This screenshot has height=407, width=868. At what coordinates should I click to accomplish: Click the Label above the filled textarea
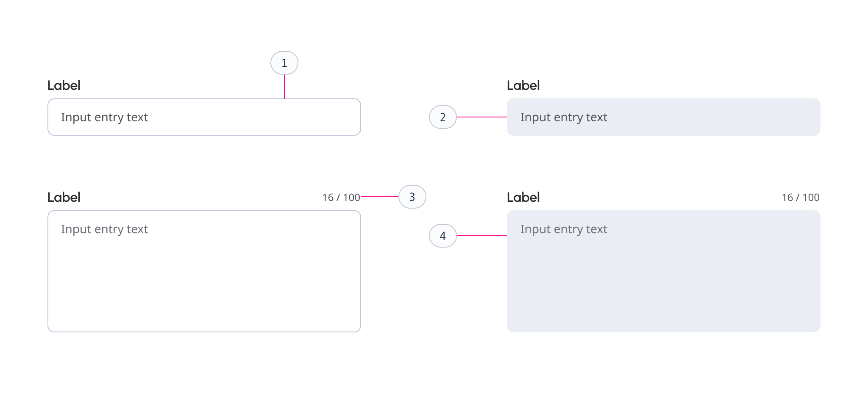[x=523, y=197]
